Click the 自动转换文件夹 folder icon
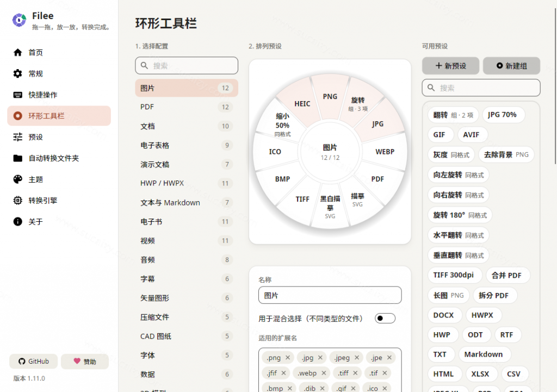 pos(18,158)
